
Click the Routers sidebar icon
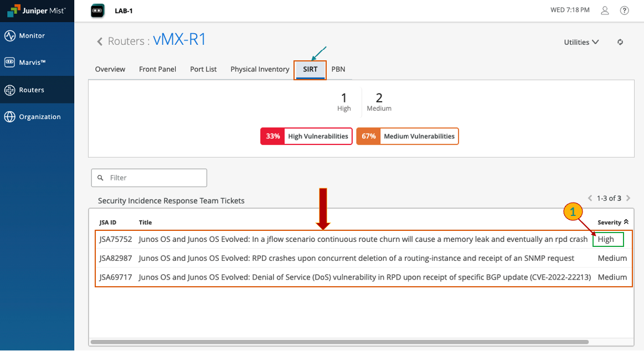(x=9, y=90)
